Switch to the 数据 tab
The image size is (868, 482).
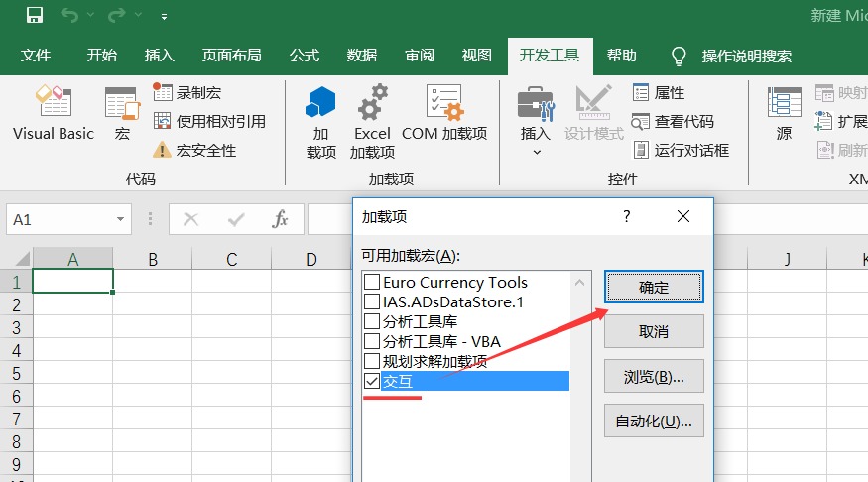pos(362,56)
